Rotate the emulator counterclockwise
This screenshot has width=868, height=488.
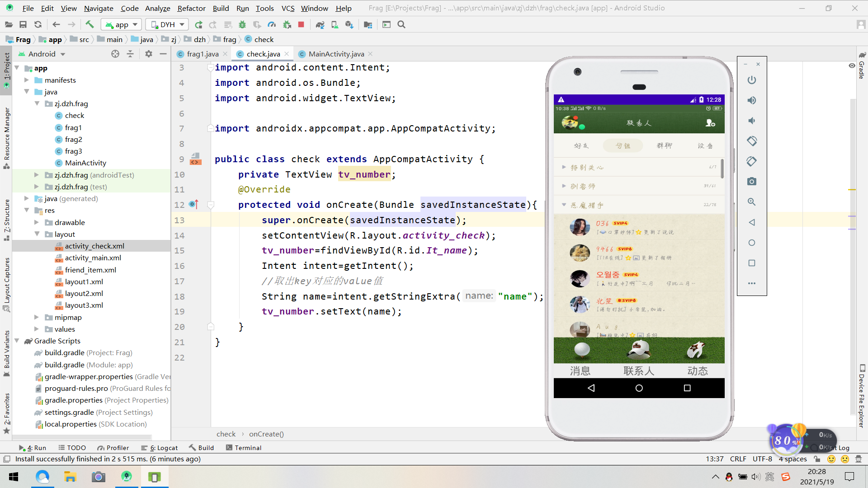752,141
